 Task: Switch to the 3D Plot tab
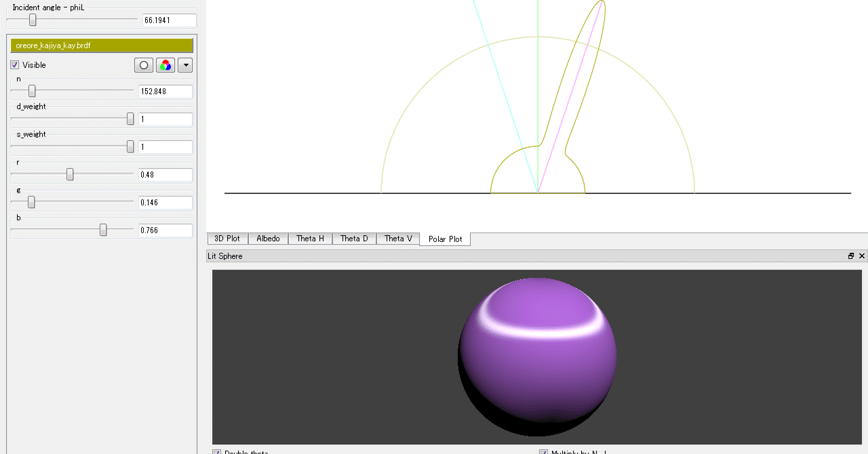(227, 239)
